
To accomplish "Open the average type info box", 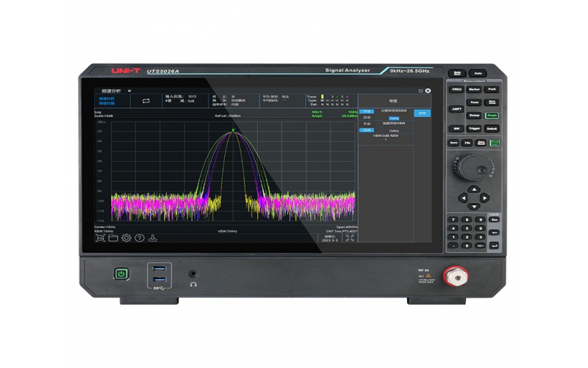I will [x=282, y=101].
